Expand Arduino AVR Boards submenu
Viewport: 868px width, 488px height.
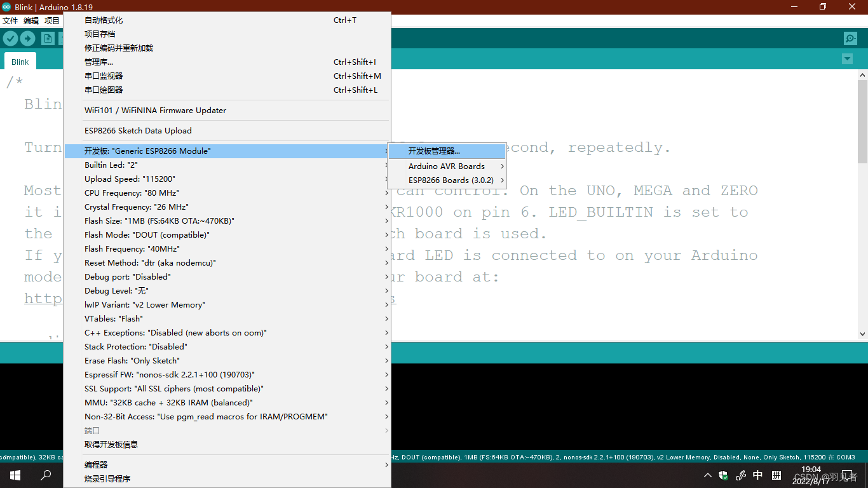(x=447, y=166)
